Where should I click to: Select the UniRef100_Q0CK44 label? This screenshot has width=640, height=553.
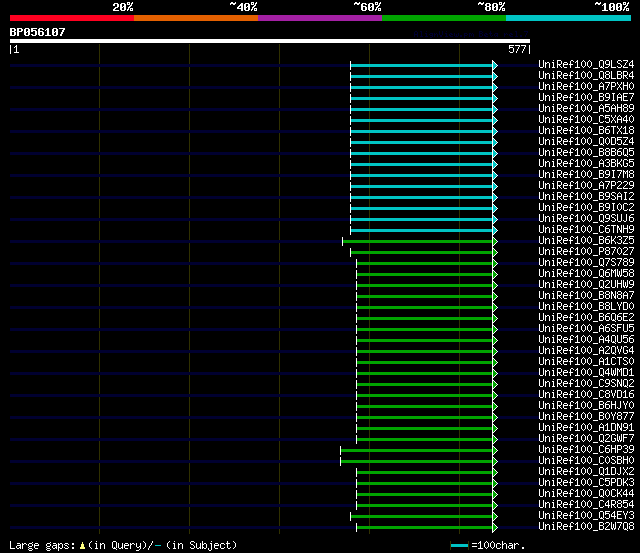[586, 494]
